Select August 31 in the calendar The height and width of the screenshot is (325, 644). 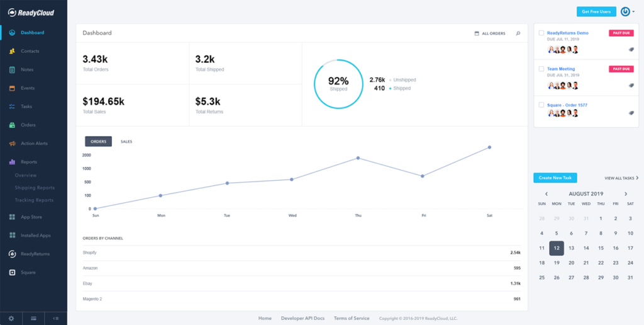coord(630,278)
